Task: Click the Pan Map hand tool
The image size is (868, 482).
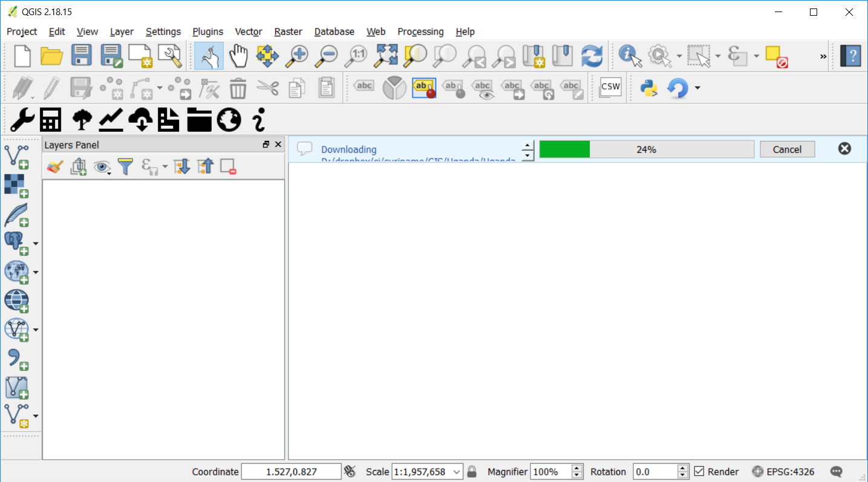Action: pos(238,56)
